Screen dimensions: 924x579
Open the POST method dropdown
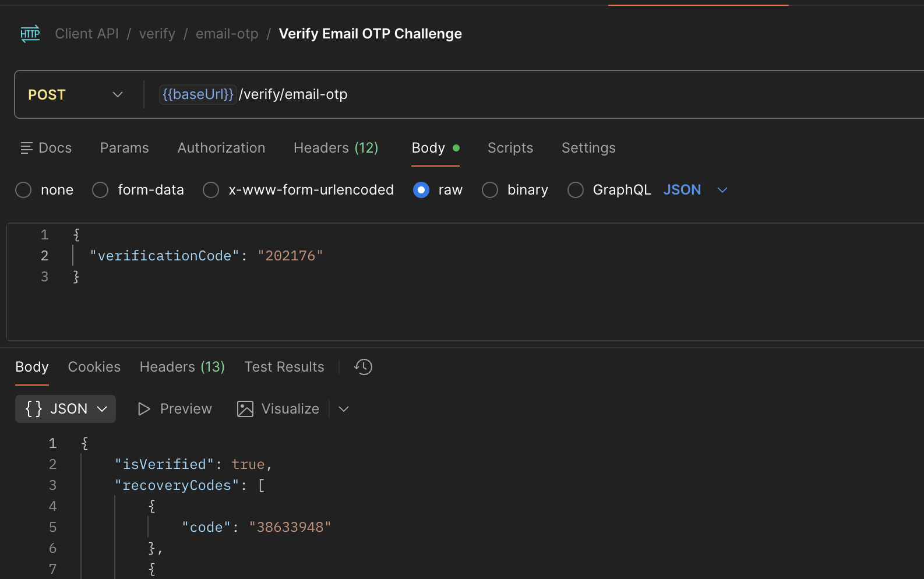coord(76,94)
